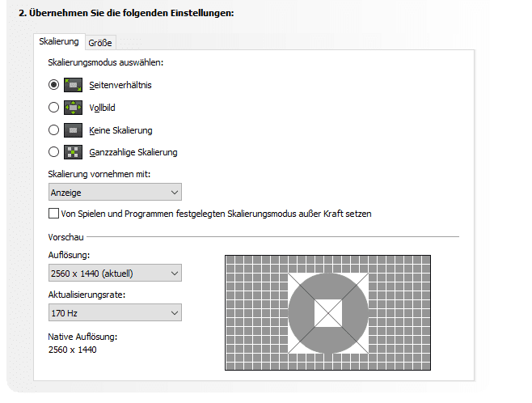This screenshot has height=403, width=532.
Task: Click the native resolution value 2560 x 1440
Action: click(x=72, y=350)
